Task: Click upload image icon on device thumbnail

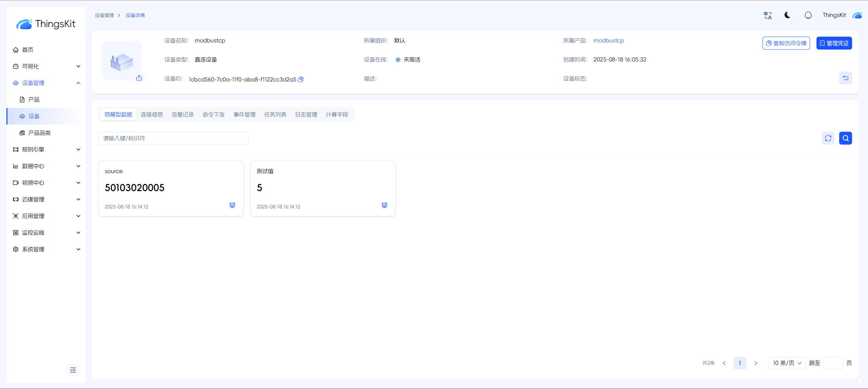Action: coord(139,78)
